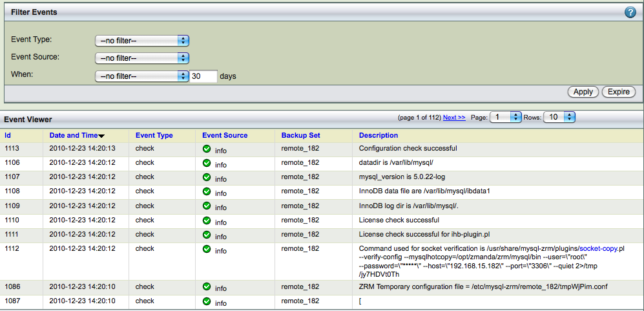The image size is (644, 311).
Task: Select event Id 1108 cell
Action: tap(12, 191)
